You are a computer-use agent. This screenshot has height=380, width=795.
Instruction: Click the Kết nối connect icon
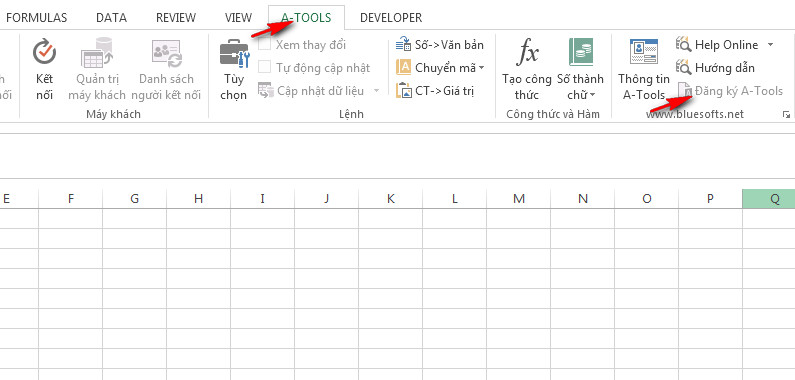[x=44, y=52]
